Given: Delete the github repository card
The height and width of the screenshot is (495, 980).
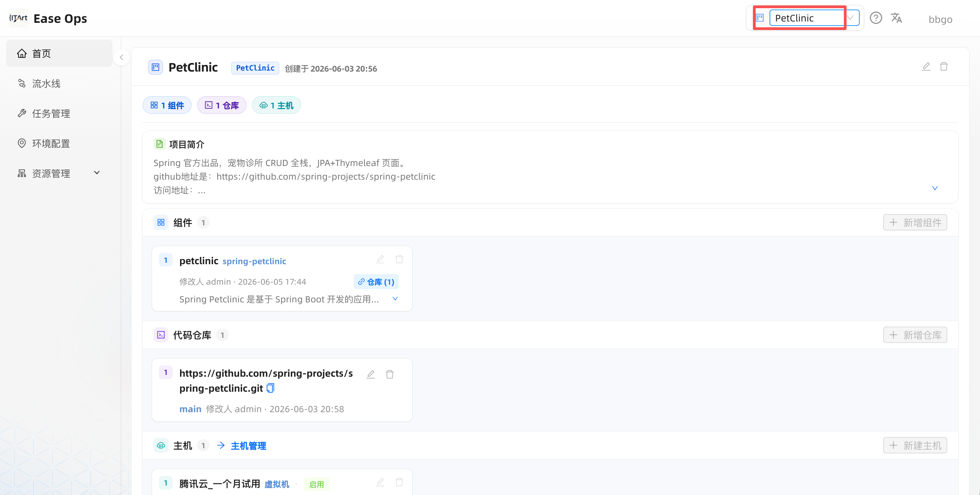Looking at the screenshot, I should (x=389, y=374).
